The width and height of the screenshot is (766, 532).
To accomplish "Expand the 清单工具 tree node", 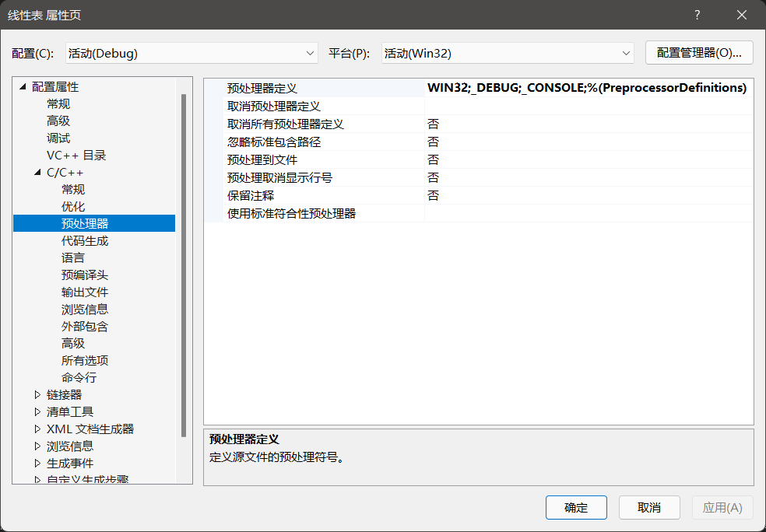I will pos(37,411).
